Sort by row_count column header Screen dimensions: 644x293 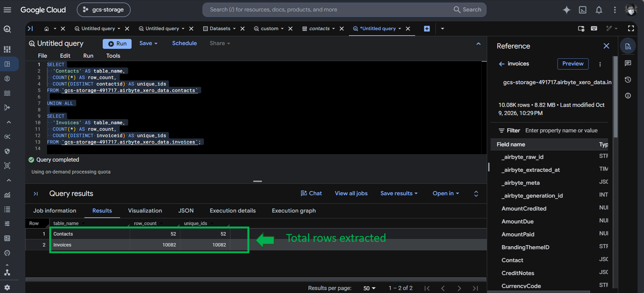pyautogui.click(x=145, y=224)
